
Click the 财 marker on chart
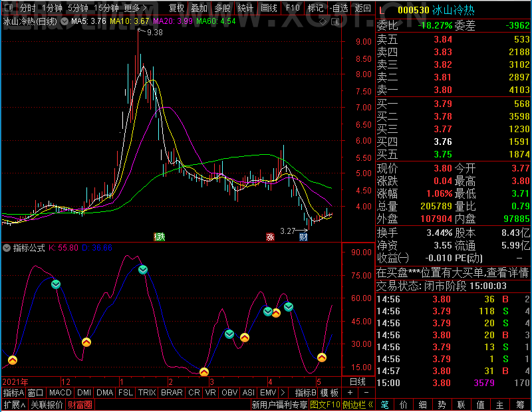click(303, 237)
